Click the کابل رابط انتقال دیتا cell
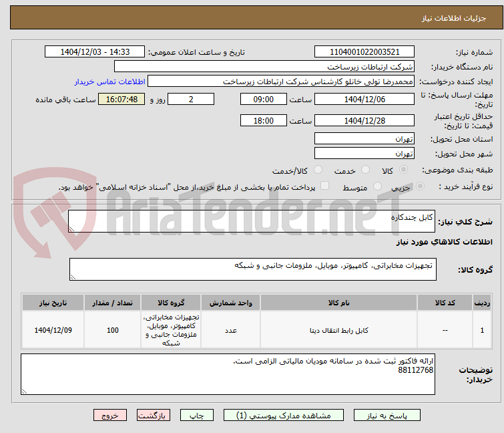This screenshot has width=504, height=433. [x=339, y=330]
